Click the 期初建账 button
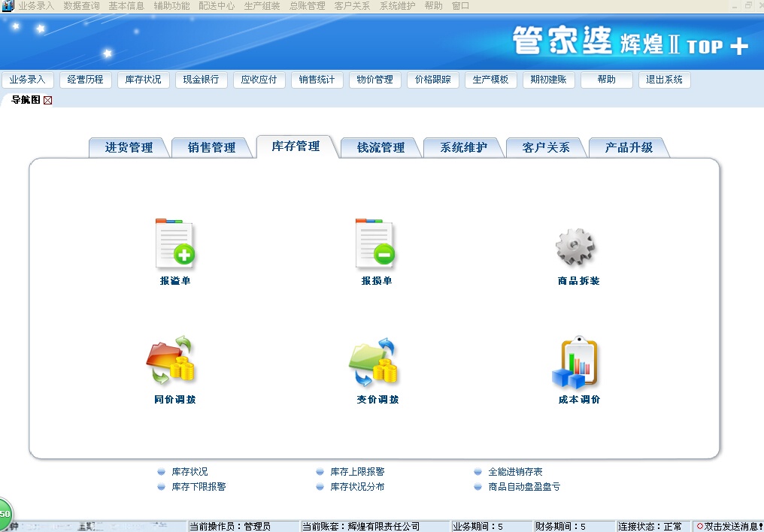The height and width of the screenshot is (532, 764). tap(548, 79)
